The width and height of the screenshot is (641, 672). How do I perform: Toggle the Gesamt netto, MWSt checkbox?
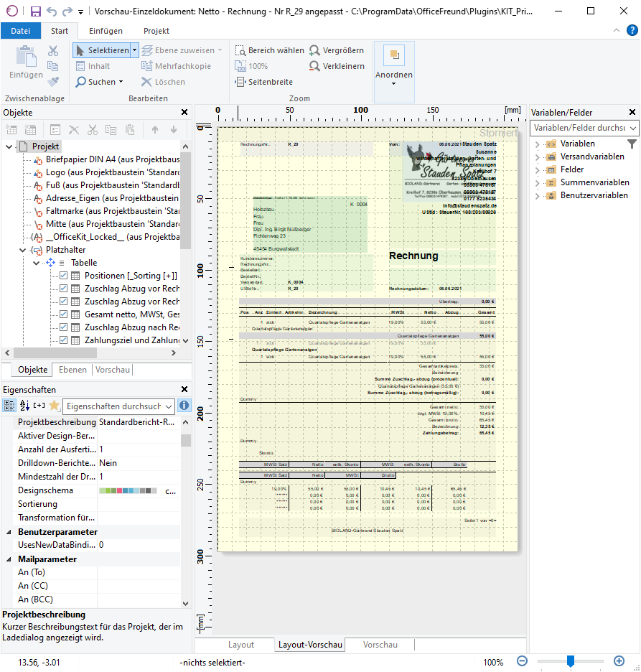64,314
